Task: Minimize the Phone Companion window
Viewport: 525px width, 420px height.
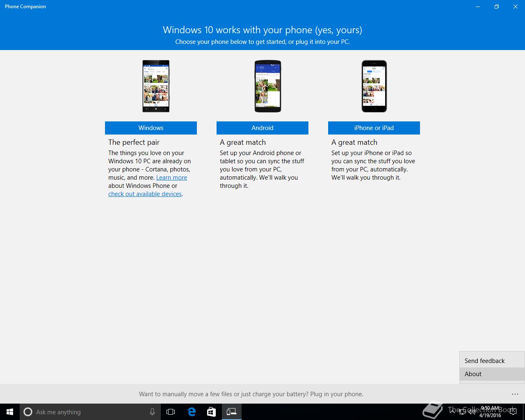Action: coord(478,7)
